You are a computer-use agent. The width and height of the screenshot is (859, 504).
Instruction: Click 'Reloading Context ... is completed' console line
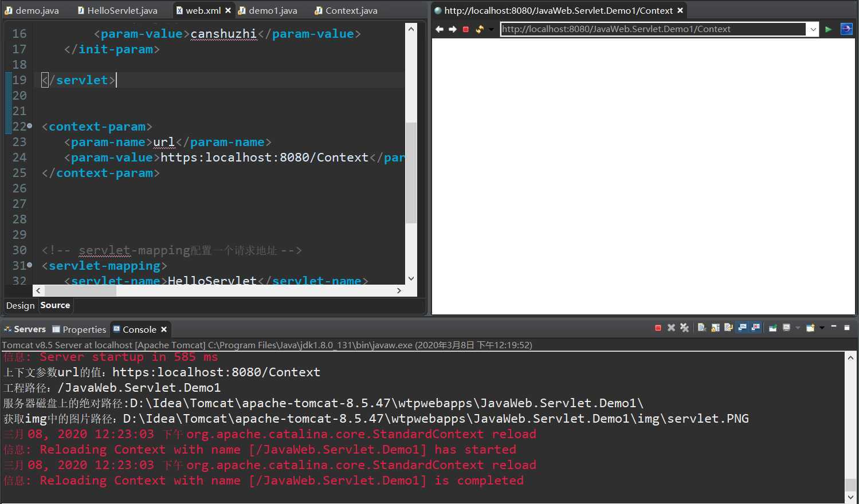point(264,481)
